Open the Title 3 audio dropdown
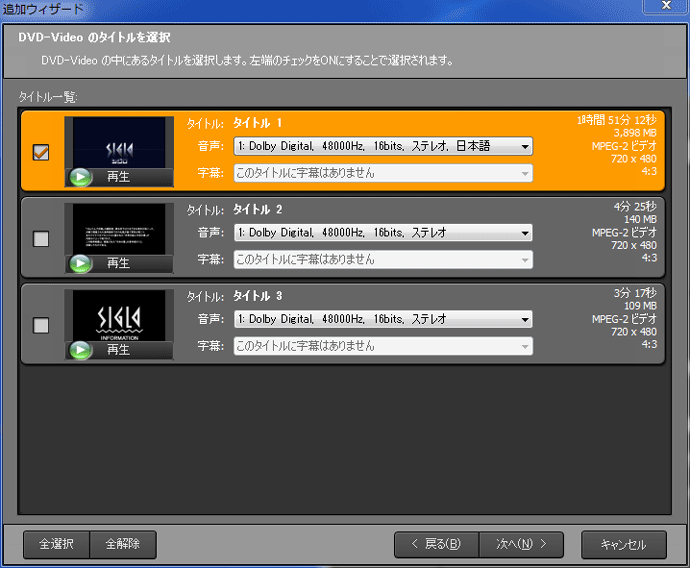This screenshot has height=568, width=690. (x=383, y=320)
